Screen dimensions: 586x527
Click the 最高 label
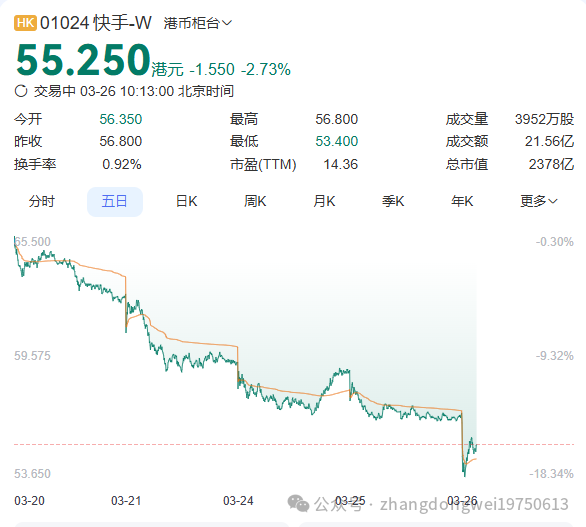(x=244, y=119)
